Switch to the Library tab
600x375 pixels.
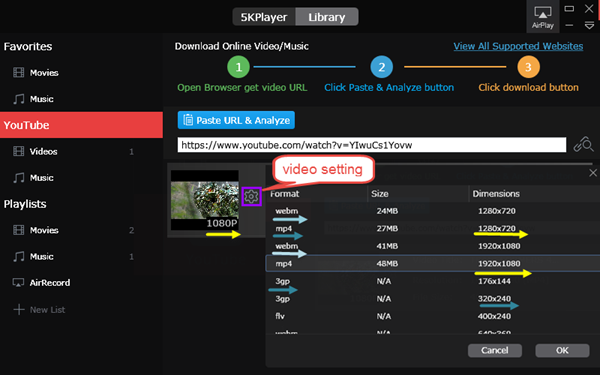pos(327,17)
